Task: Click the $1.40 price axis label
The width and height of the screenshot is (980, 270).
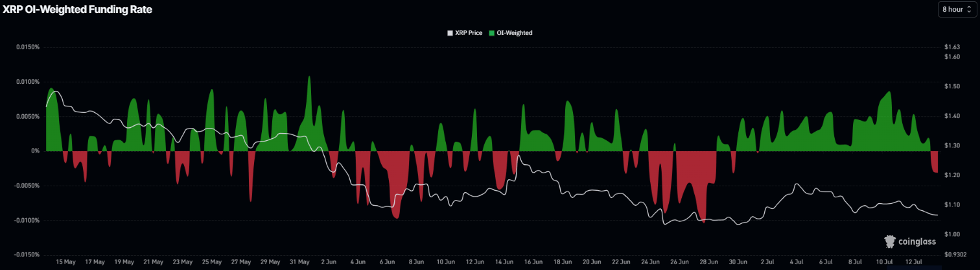Action: 952,116
